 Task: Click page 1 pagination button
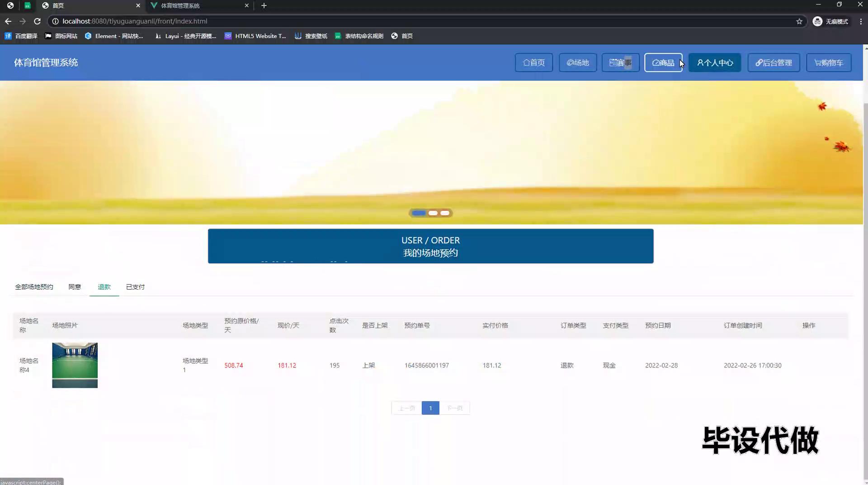[x=430, y=408]
